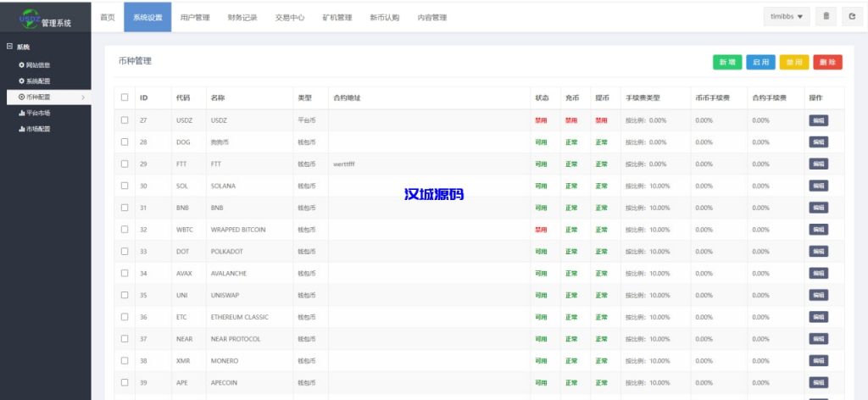
Task: Check the FTT row checkbox
Action: [x=125, y=164]
